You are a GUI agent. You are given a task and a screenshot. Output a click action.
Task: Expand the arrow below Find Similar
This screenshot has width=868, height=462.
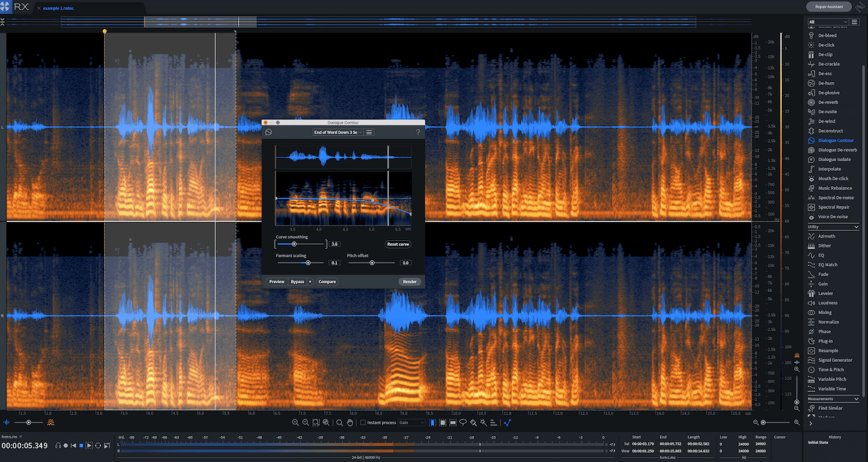(811, 423)
